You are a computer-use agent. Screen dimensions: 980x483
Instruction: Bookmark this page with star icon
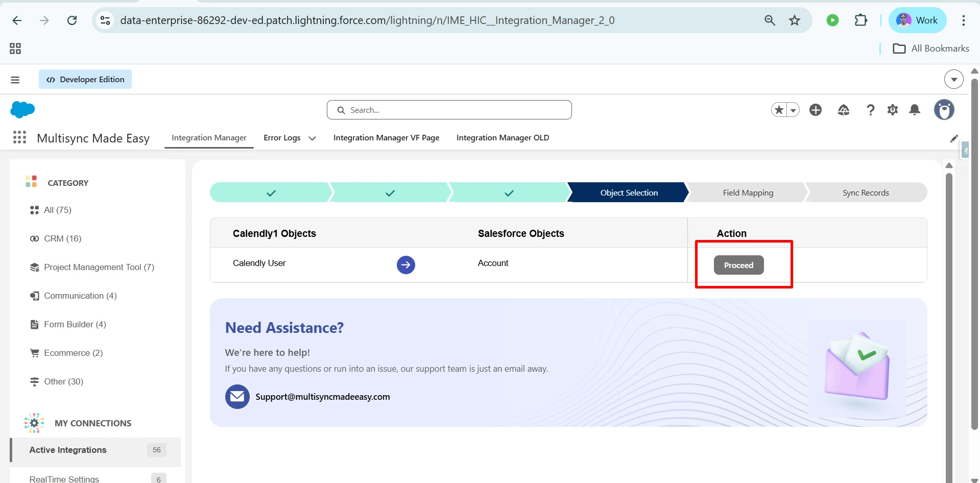coord(795,20)
